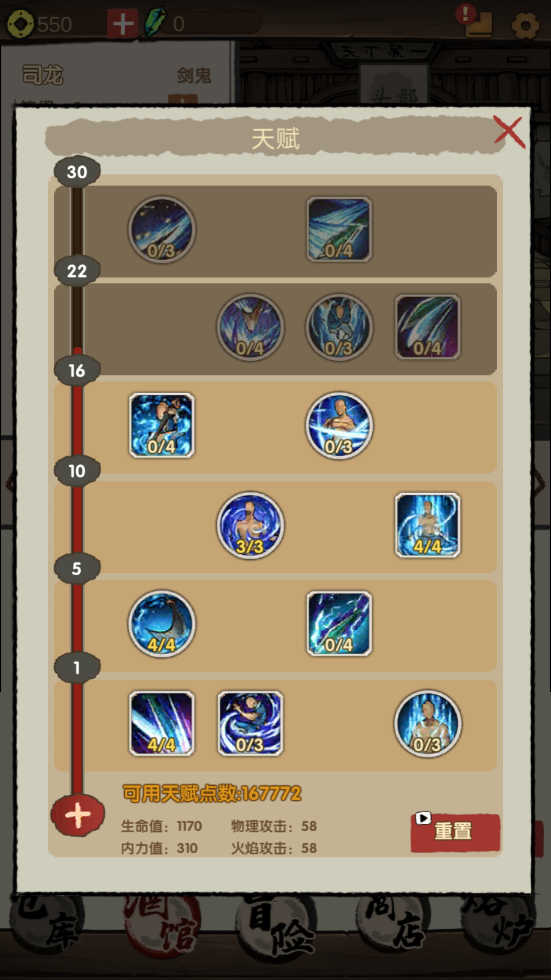The height and width of the screenshot is (980, 551).
Task: Click the level 30 marker on the progress bar
Action: [x=77, y=172]
